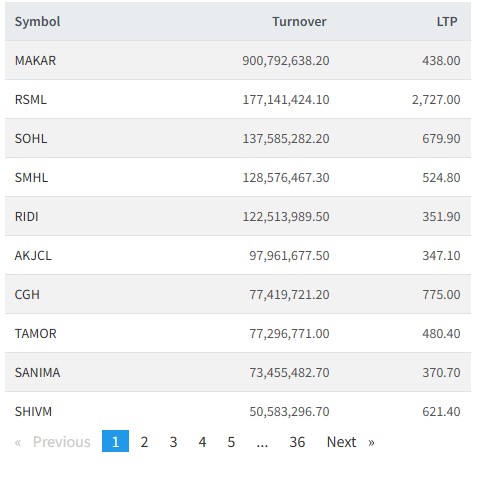Open the TAMOR symbol link

(36, 334)
